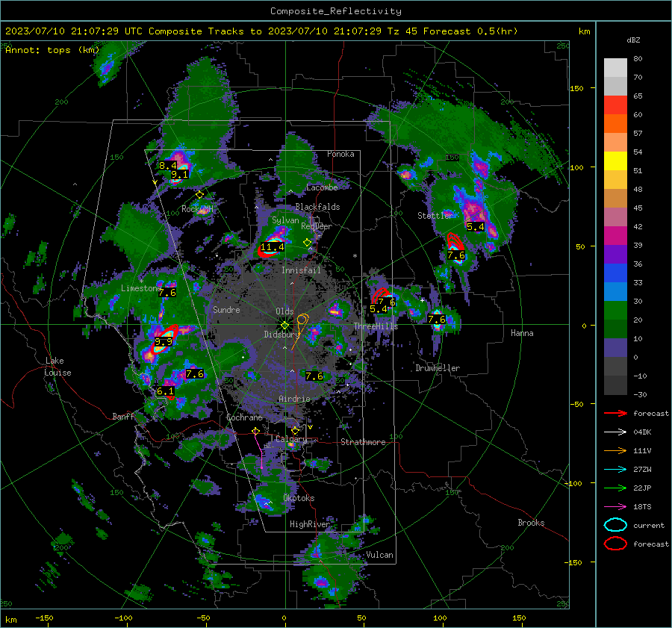Click the HighRiver town label

309,524
